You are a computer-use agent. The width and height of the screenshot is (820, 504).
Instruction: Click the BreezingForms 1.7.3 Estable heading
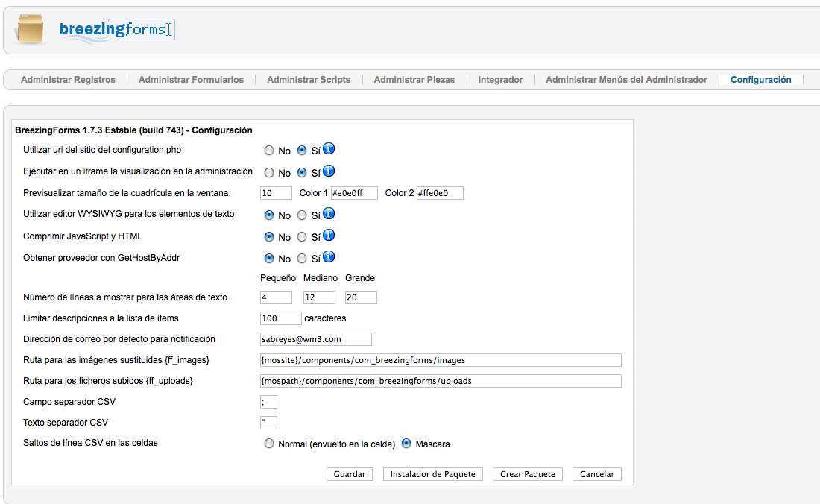point(133,130)
